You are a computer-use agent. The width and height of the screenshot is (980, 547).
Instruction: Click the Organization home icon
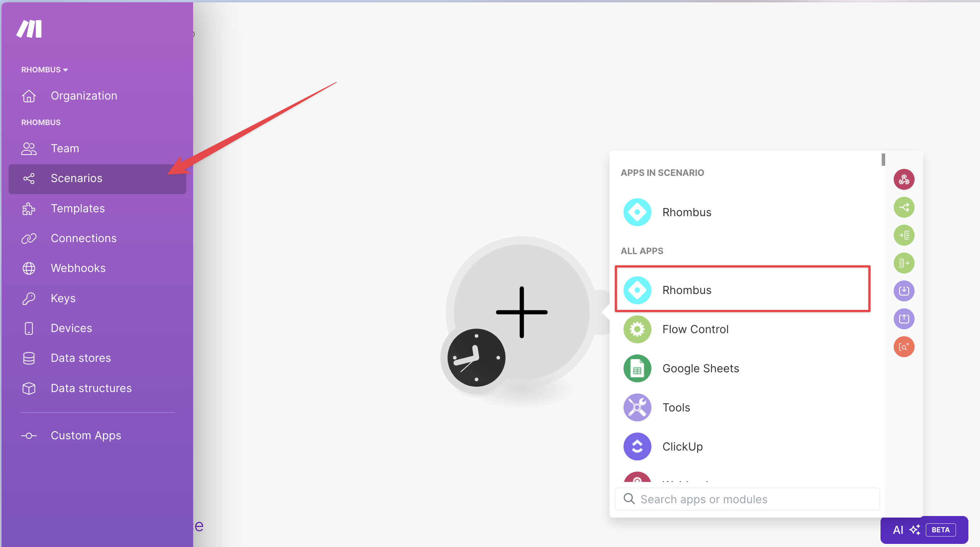coord(29,96)
